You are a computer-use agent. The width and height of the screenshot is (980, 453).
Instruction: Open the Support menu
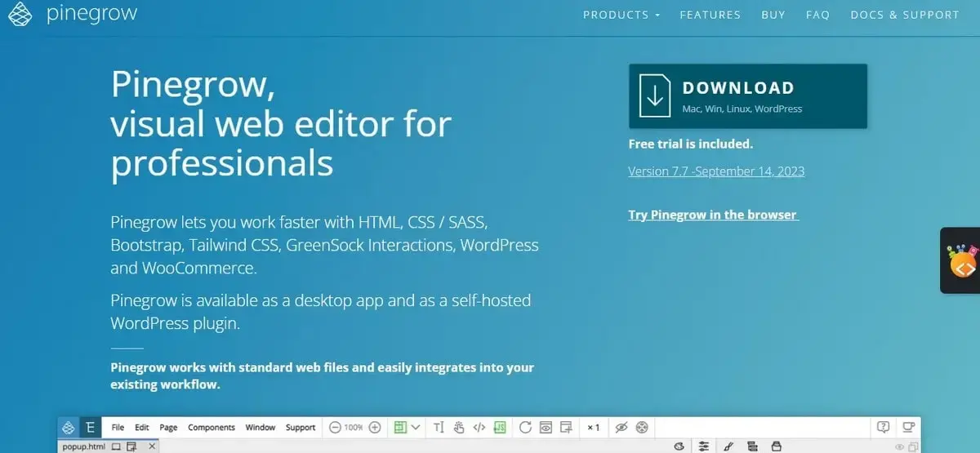tap(301, 428)
